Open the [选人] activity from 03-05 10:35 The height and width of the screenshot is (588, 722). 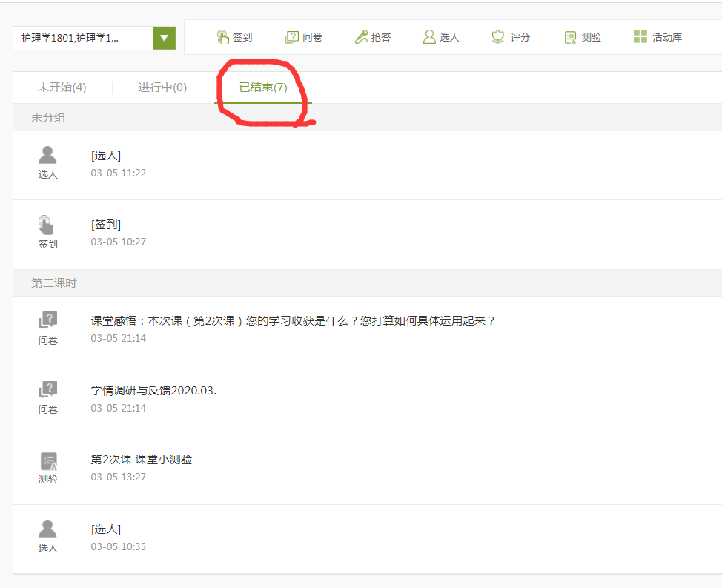pos(106,529)
